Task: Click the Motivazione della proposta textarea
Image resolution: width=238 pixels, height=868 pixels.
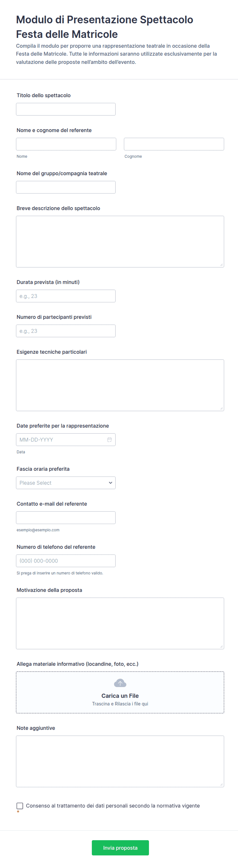Action: tap(120, 623)
